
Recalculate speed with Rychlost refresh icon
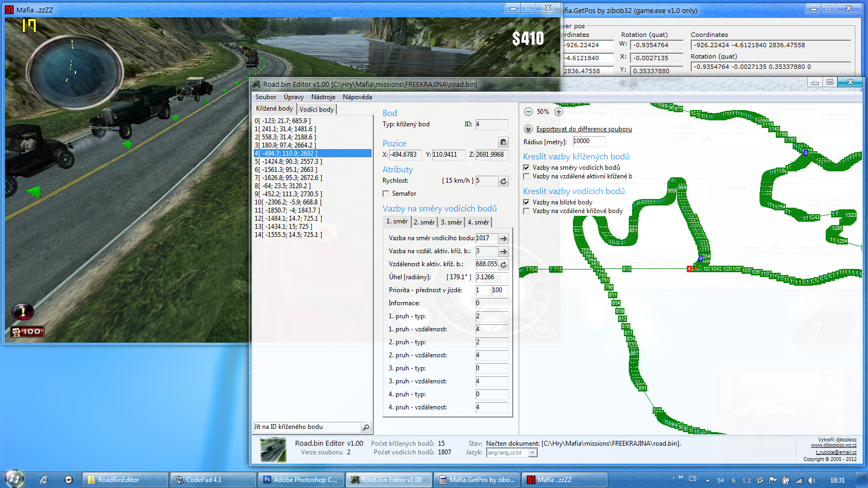click(503, 181)
